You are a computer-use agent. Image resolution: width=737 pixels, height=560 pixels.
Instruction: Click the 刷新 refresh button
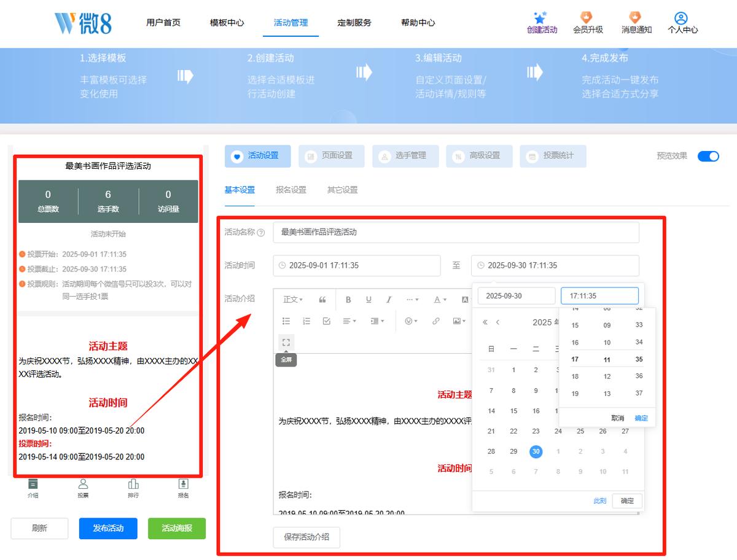(x=39, y=529)
